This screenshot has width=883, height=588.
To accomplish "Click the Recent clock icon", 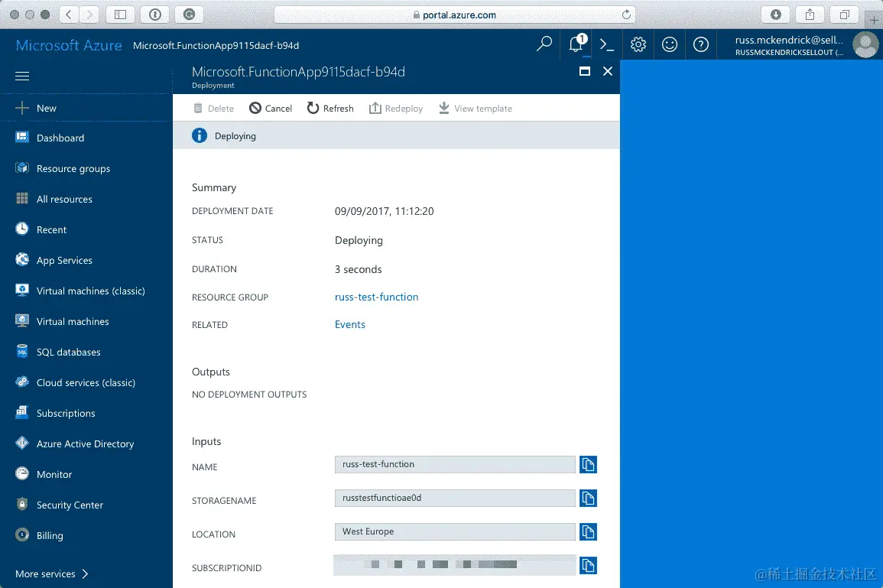I will pyautogui.click(x=22, y=229).
